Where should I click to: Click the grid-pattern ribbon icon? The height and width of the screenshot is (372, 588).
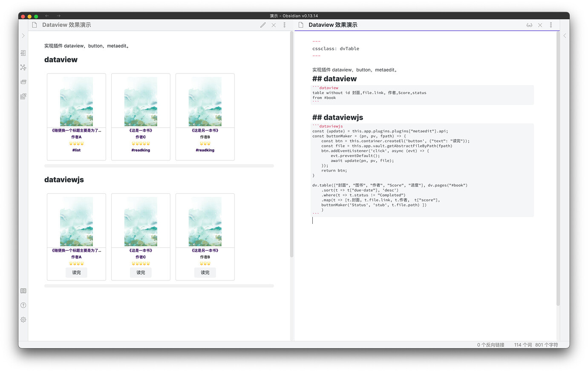pos(23,96)
